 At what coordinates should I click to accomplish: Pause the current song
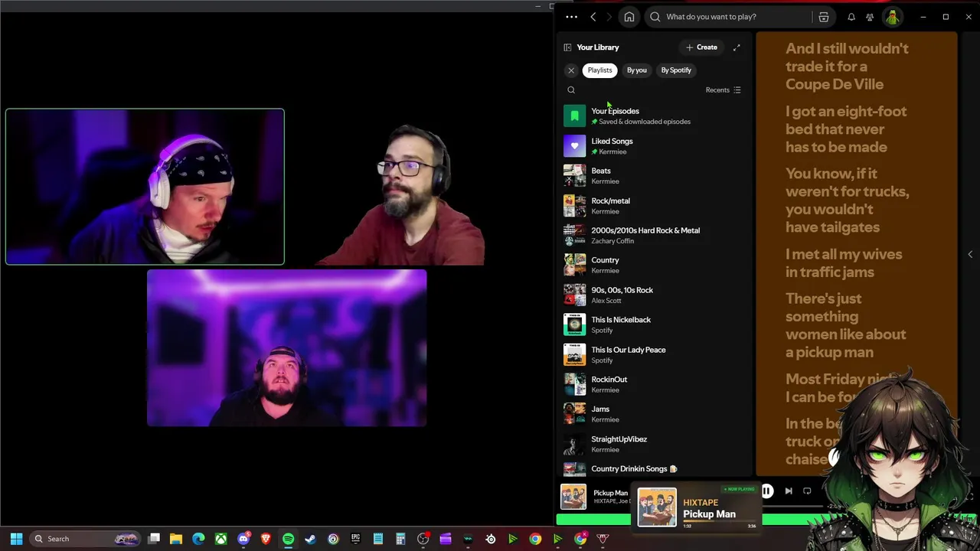tap(766, 491)
